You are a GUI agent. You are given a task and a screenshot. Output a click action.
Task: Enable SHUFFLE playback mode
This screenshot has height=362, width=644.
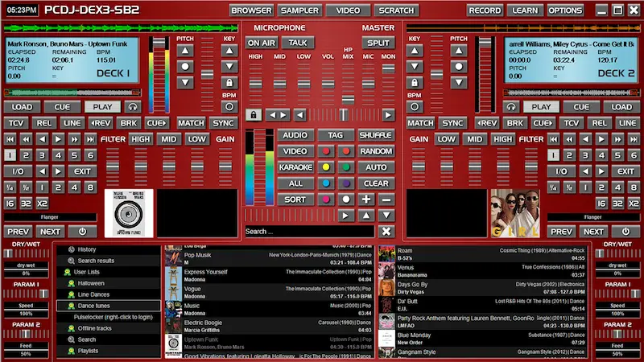coord(375,135)
